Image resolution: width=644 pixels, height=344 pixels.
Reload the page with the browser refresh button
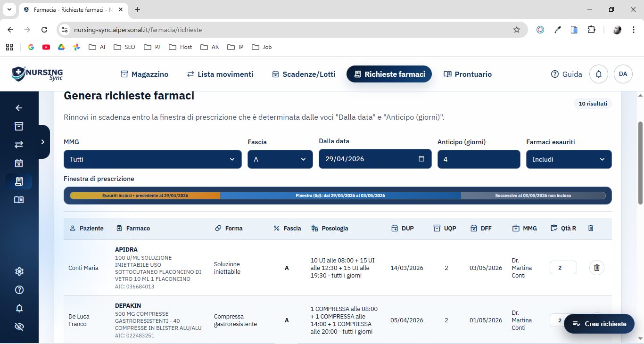(44, 30)
